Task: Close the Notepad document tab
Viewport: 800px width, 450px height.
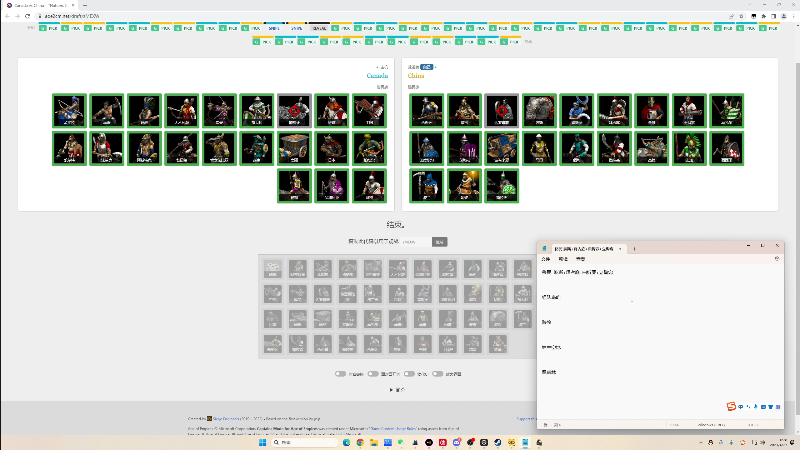Action: [x=620, y=249]
